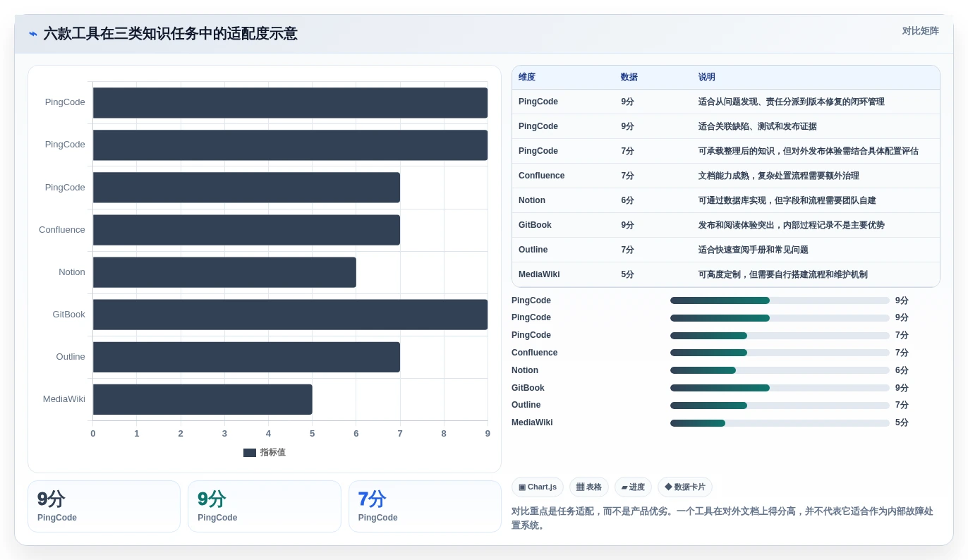This screenshot has width=968, height=560.
Task: Click the Confluence bar in the bar chart
Action: 246,230
